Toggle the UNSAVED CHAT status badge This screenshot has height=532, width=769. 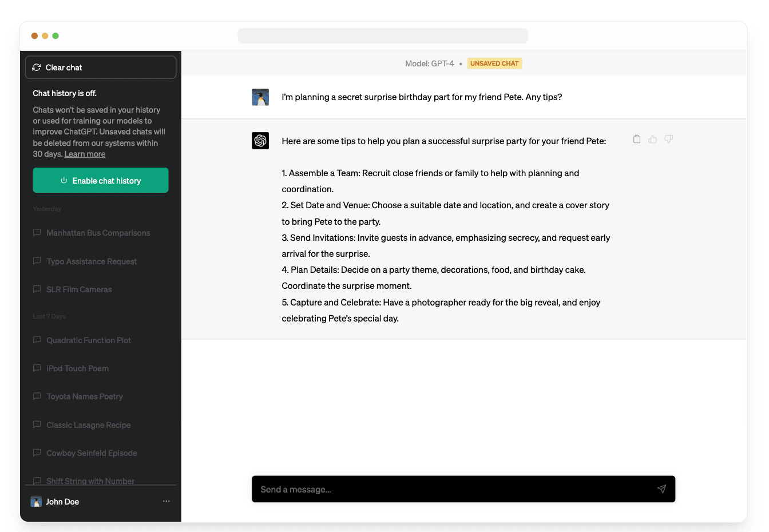tap(494, 63)
